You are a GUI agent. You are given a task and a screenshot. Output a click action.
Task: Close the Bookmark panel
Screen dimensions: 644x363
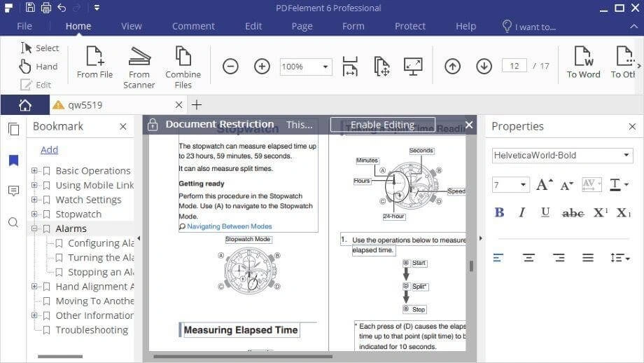122,127
